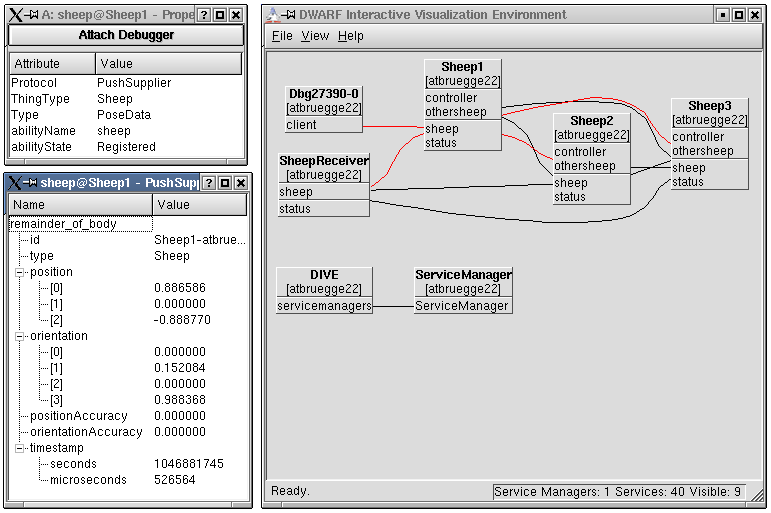Click the X window menu icon of properties window
771x513 pixels.
coord(16,15)
